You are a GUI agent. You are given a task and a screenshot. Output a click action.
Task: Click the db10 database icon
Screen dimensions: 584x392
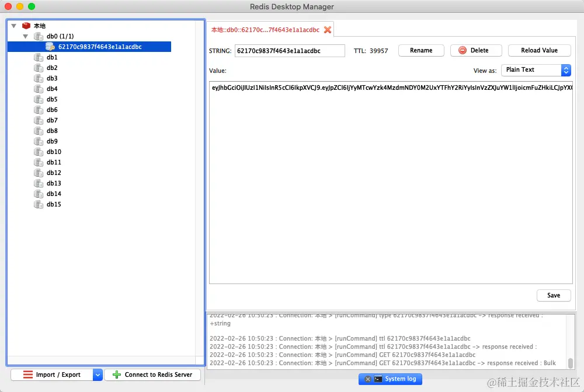point(39,152)
